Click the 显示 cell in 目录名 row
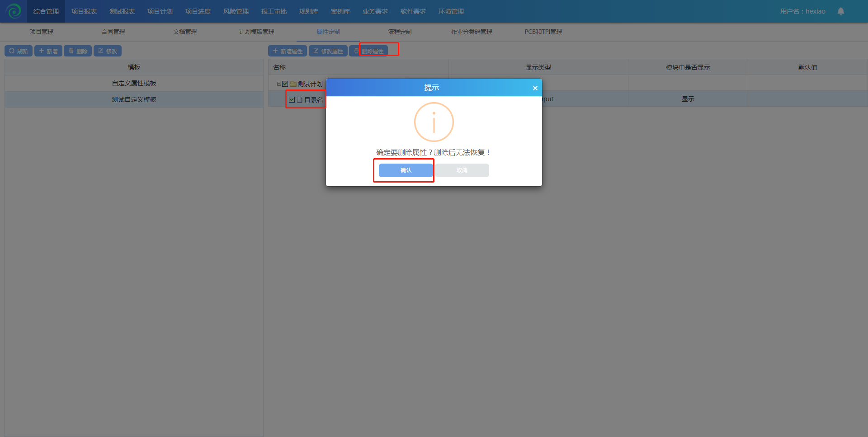The image size is (868, 437). point(688,99)
